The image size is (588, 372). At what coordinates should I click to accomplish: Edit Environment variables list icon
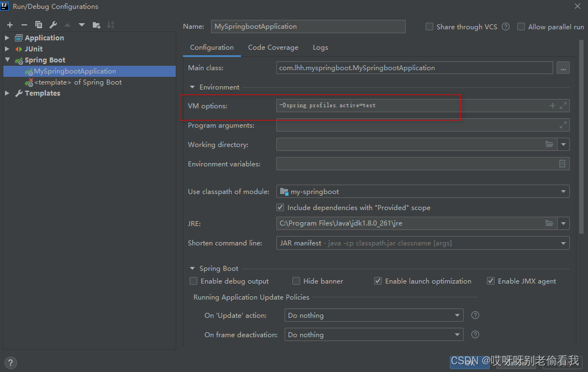[562, 164]
